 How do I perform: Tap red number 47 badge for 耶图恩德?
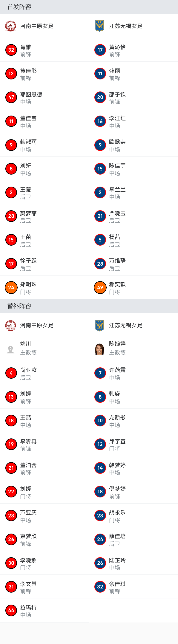coord(11,97)
